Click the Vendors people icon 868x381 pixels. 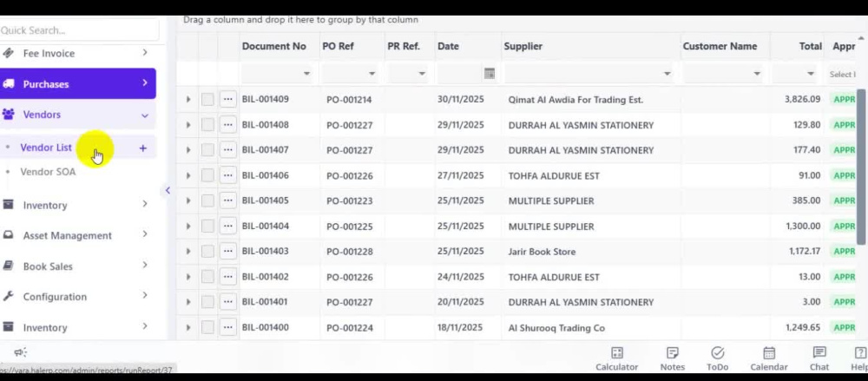pyautogui.click(x=9, y=114)
